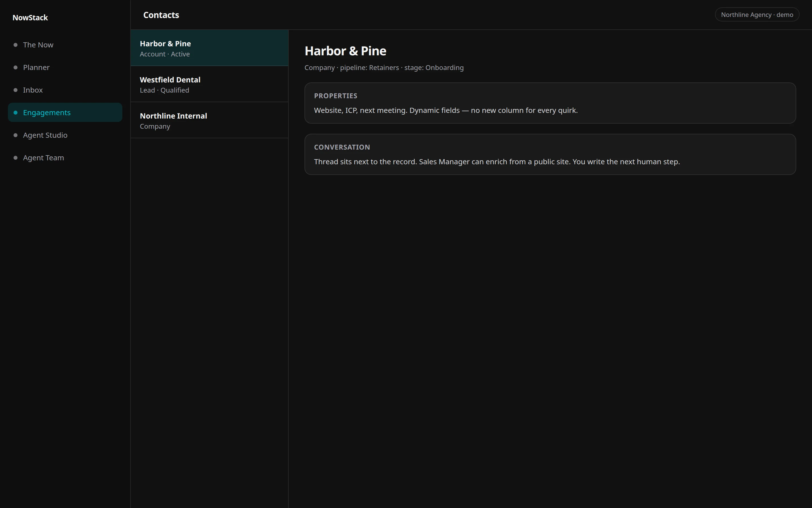The width and height of the screenshot is (812, 508).
Task: Click the 'Thread sits next to the record' text
Action: (497, 162)
